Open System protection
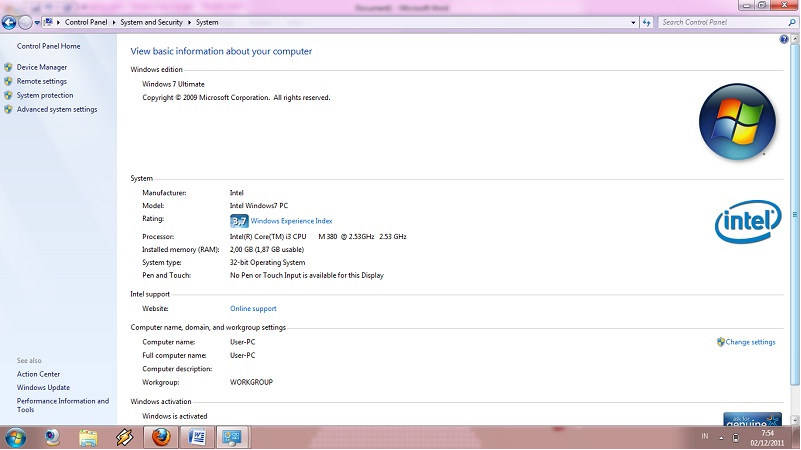 click(45, 96)
